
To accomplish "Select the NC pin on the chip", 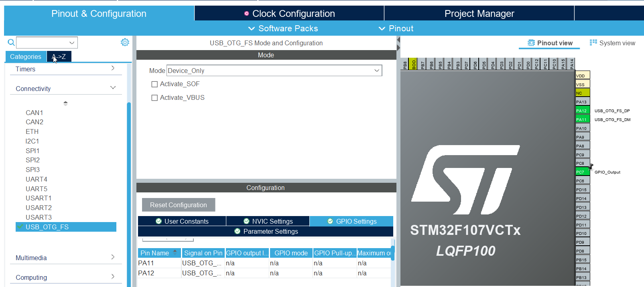I will click(583, 93).
